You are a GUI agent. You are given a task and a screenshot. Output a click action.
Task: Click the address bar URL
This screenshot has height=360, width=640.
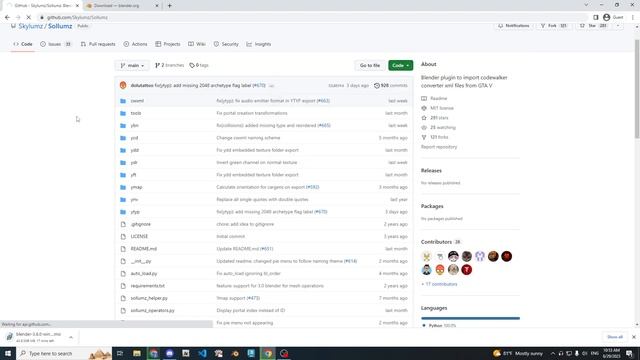tap(77, 18)
